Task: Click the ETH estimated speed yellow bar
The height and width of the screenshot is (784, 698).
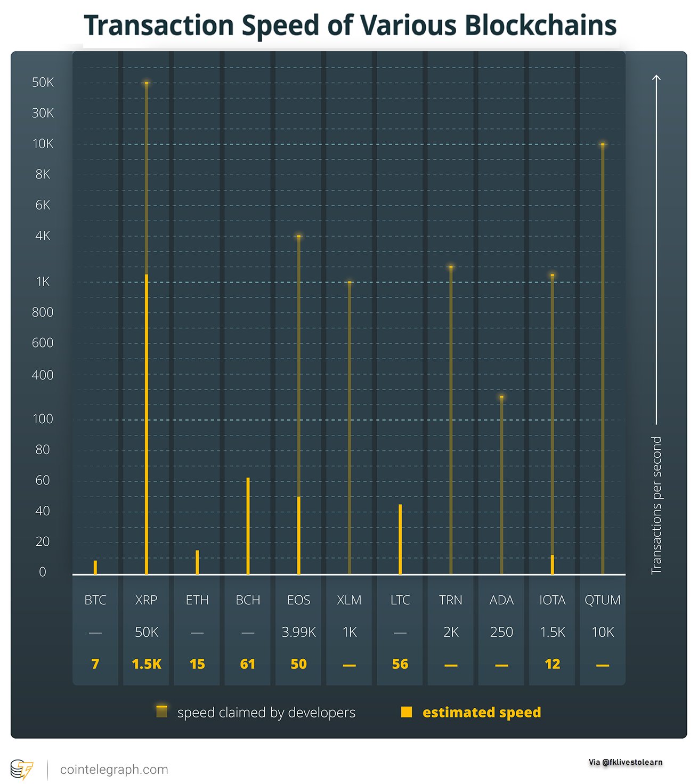Action: tap(197, 562)
